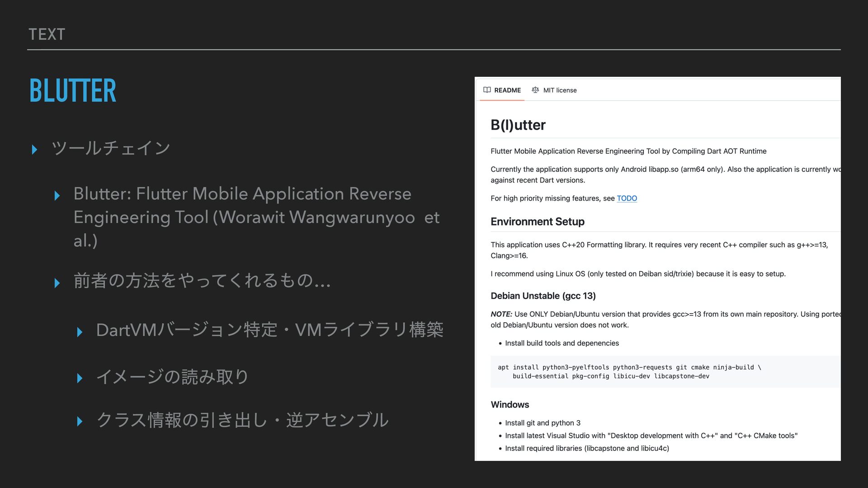The width and height of the screenshot is (868, 488).
Task: Open the README tab
Action: pyautogui.click(x=507, y=90)
